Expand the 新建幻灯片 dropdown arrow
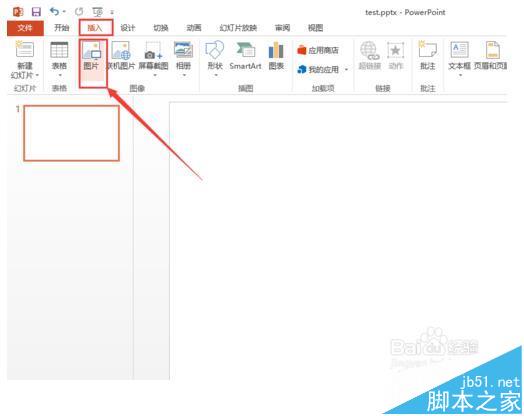 (x=37, y=75)
